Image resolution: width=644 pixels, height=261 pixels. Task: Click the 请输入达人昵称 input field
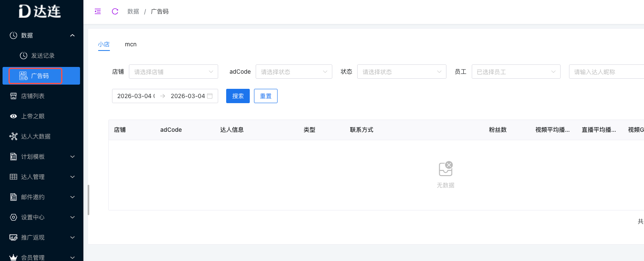coord(606,72)
